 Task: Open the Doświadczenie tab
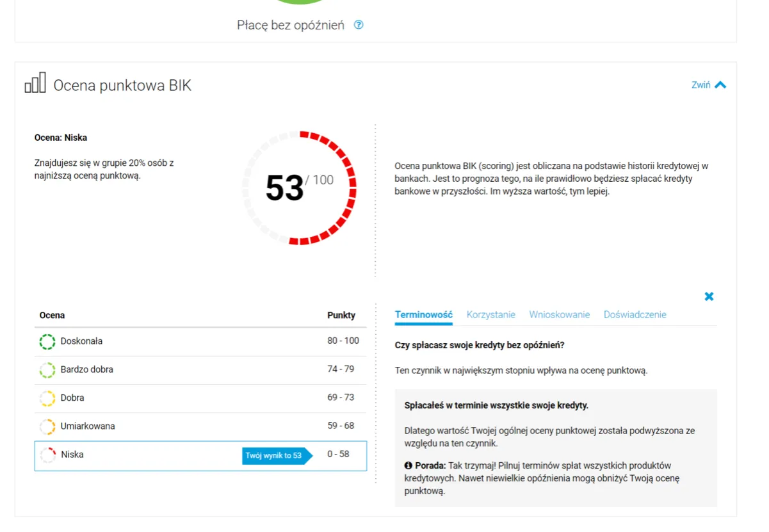[635, 314]
